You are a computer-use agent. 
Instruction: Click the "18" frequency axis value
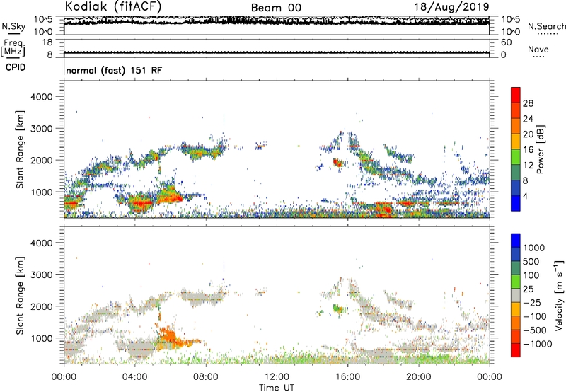(47, 42)
